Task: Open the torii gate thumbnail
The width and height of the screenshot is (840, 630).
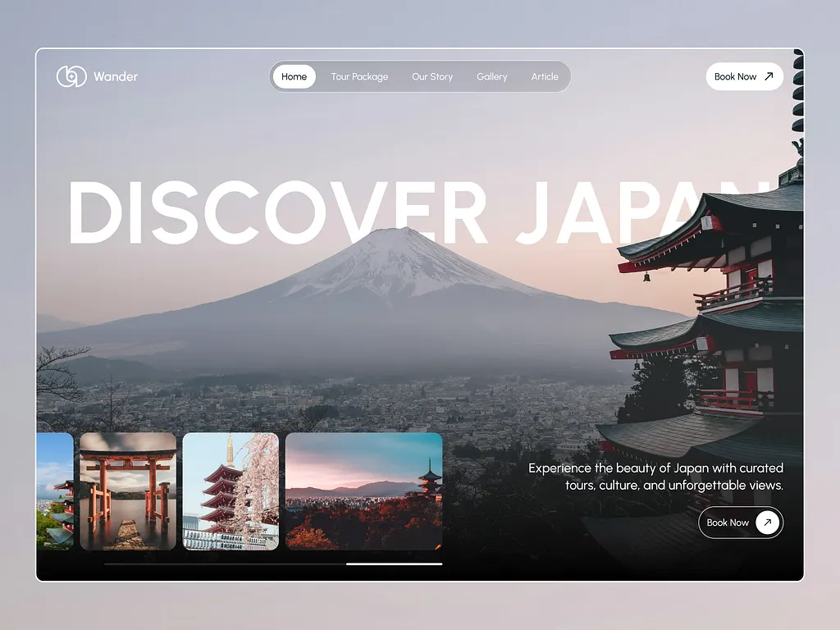Action: [x=128, y=491]
